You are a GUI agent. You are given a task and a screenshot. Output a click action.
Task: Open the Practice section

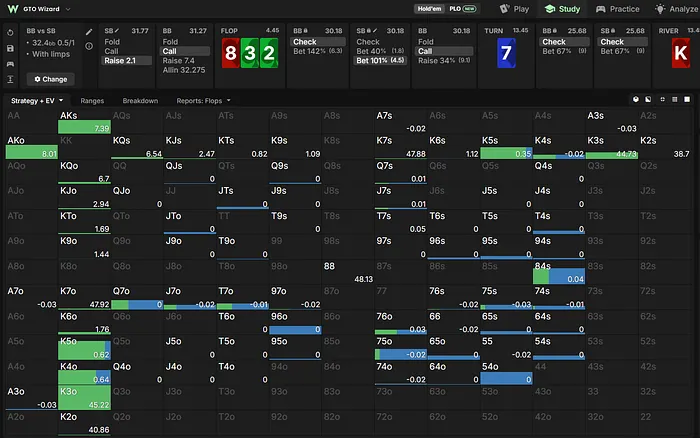(617, 9)
